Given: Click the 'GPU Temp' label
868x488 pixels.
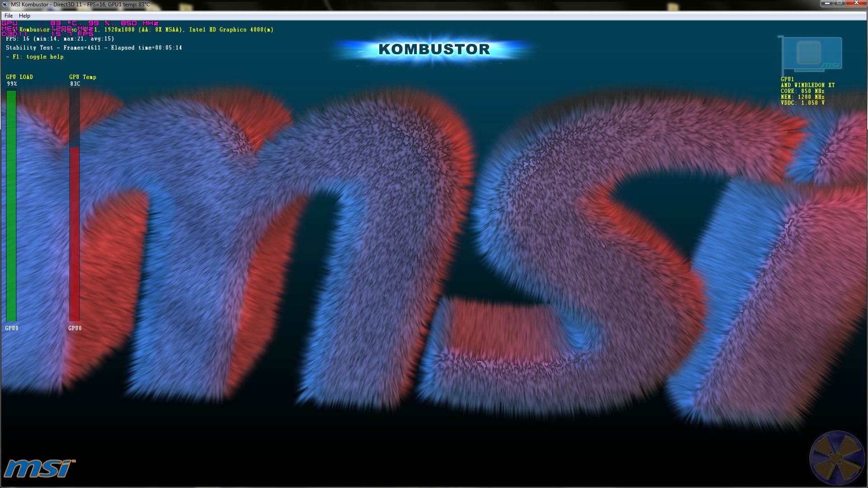Looking at the screenshot, I should coord(83,77).
